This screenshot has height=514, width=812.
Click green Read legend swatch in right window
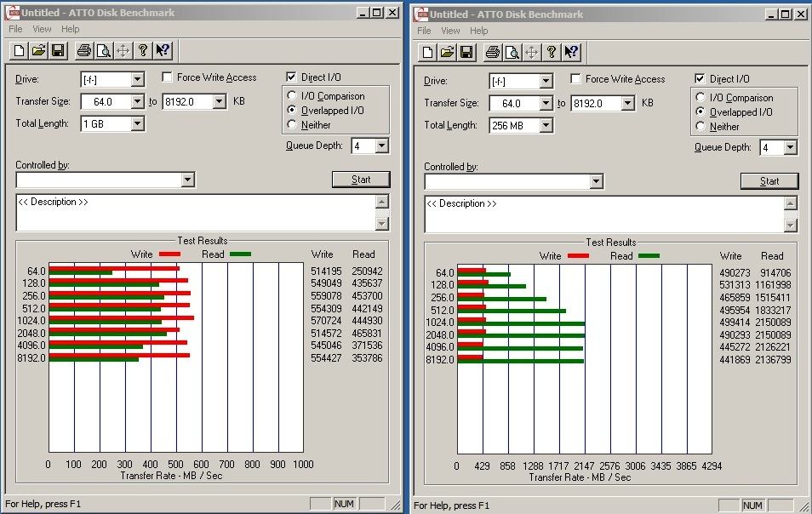tap(649, 255)
